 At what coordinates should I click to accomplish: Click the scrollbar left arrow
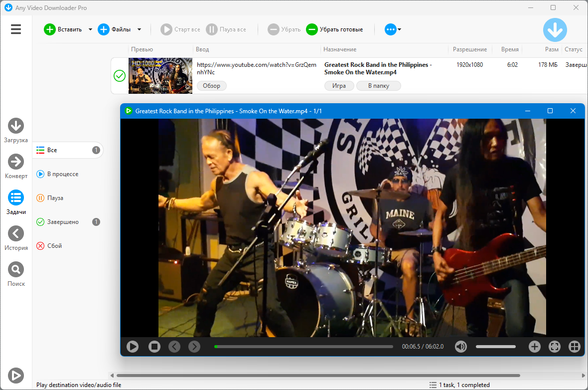112,376
